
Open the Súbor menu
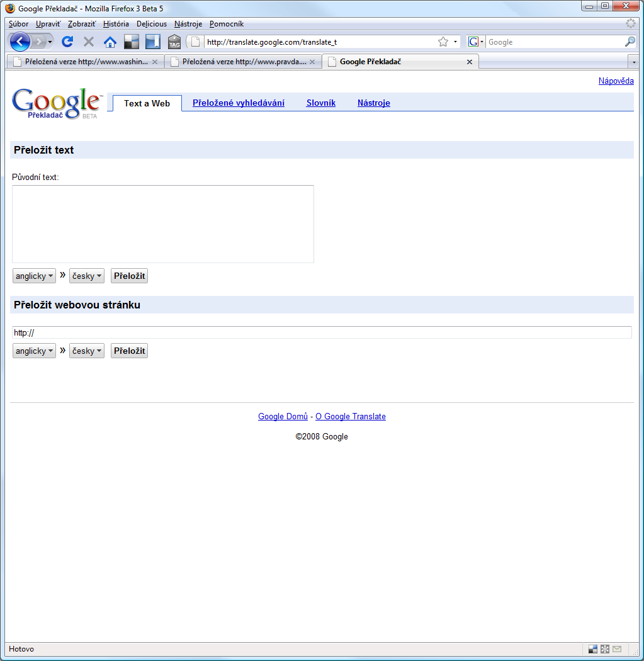[x=18, y=24]
